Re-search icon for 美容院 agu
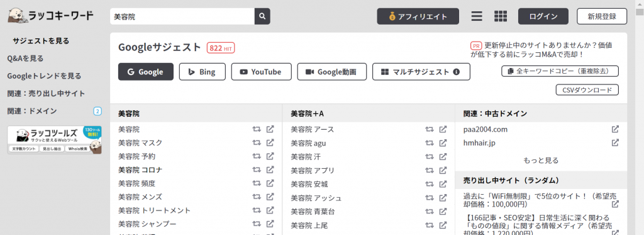This screenshot has height=235, width=644. tap(430, 143)
